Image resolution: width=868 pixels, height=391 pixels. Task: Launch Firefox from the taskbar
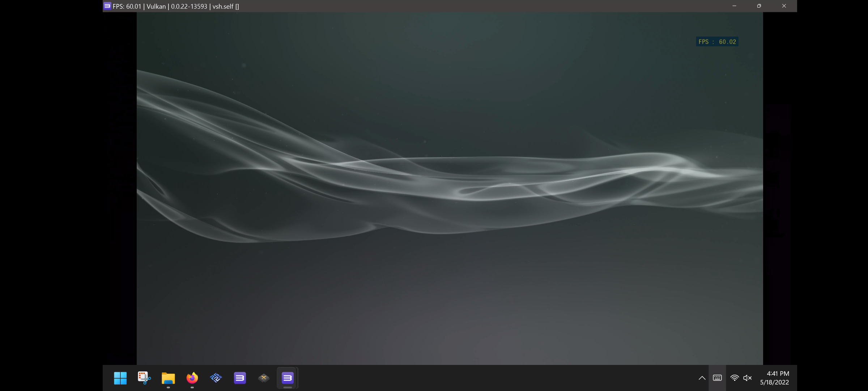(x=192, y=378)
